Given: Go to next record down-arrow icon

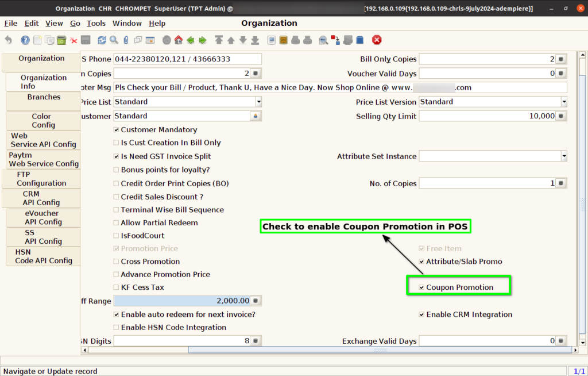Looking at the screenshot, I should tap(243, 40).
